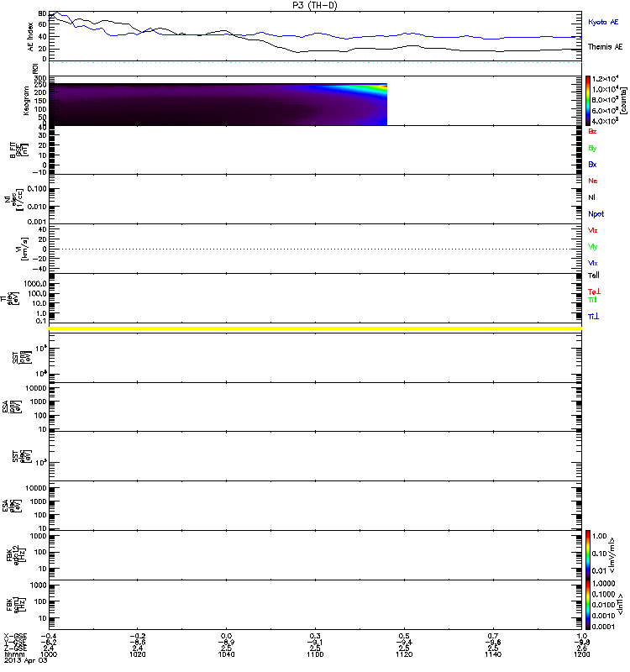Click the black Ni legend label
This screenshot has height=672, width=630.
click(591, 197)
